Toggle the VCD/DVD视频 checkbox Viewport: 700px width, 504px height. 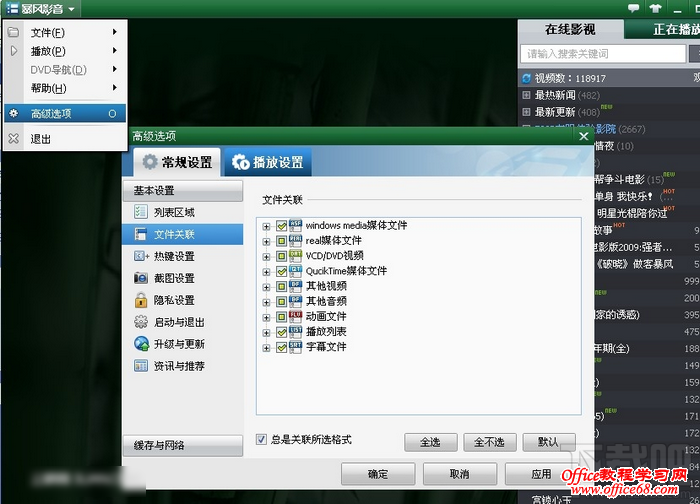(x=281, y=256)
